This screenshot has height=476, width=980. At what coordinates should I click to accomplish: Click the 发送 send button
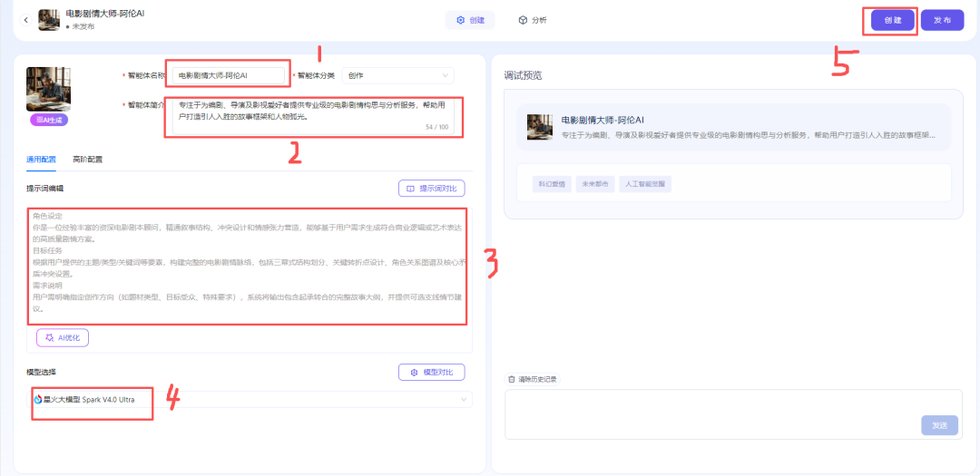pyautogui.click(x=939, y=424)
